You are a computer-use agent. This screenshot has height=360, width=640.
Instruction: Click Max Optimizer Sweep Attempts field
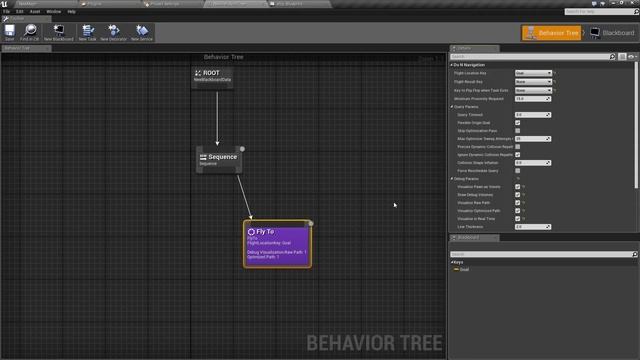coord(533,139)
